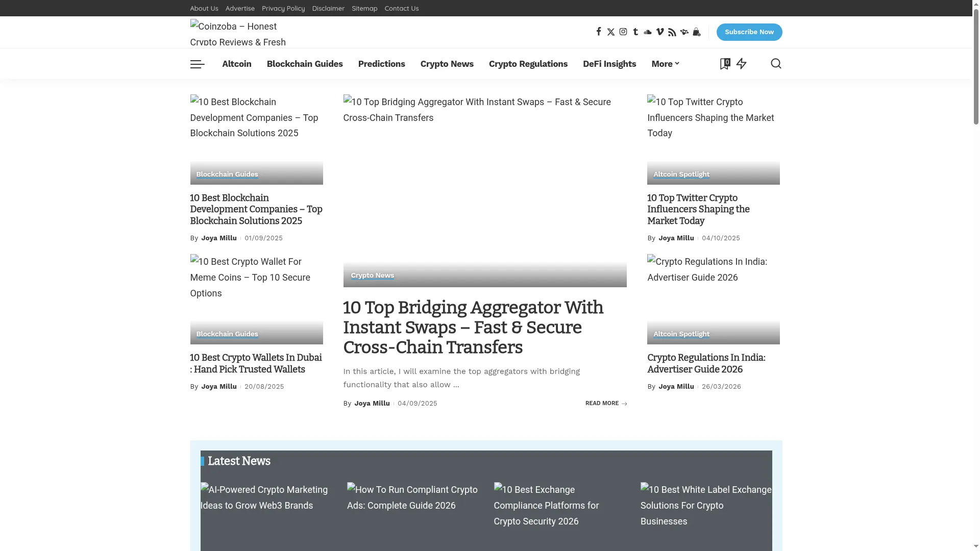
Task: Open the Privacy Policy top link
Action: (283, 8)
